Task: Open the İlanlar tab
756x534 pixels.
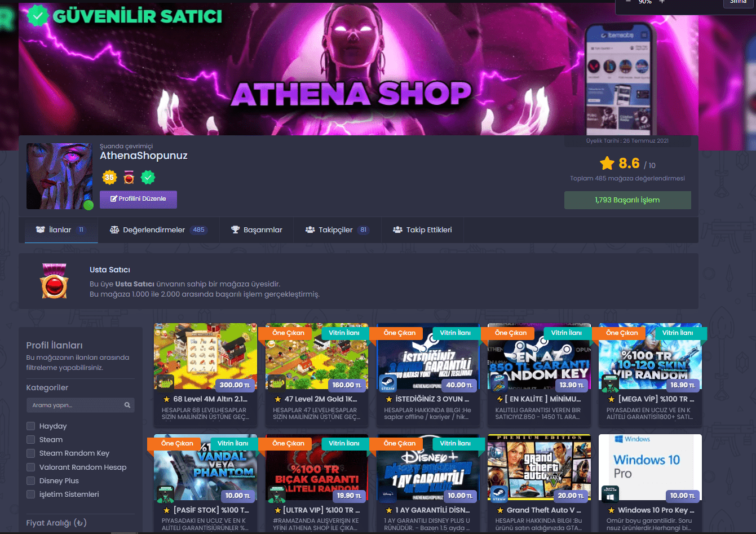Action: click(x=61, y=230)
